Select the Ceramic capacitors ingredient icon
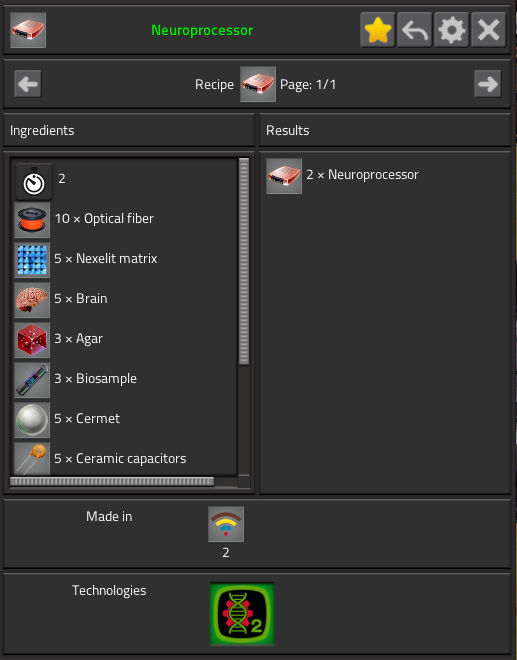Image resolution: width=517 pixels, height=660 pixels. 32,458
